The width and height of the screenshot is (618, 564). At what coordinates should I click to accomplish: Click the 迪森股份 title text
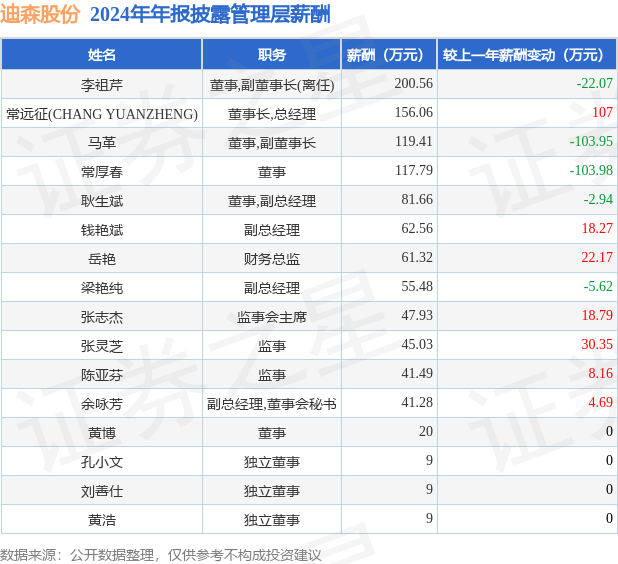(x=40, y=14)
